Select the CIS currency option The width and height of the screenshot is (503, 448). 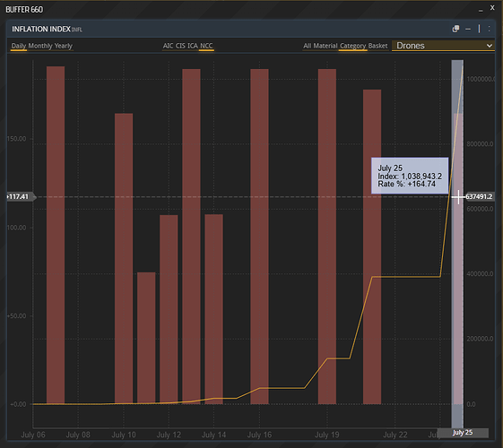pyautogui.click(x=180, y=46)
